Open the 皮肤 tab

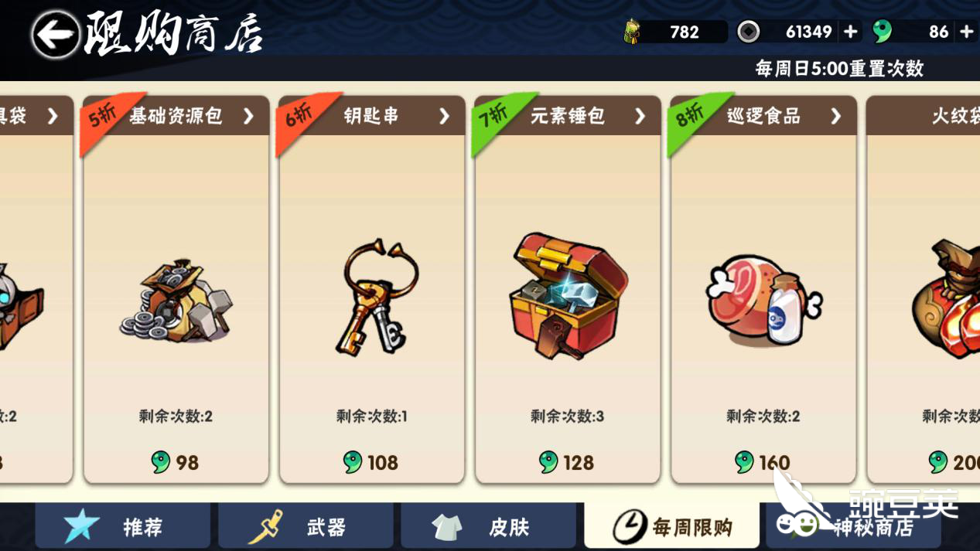tap(489, 526)
